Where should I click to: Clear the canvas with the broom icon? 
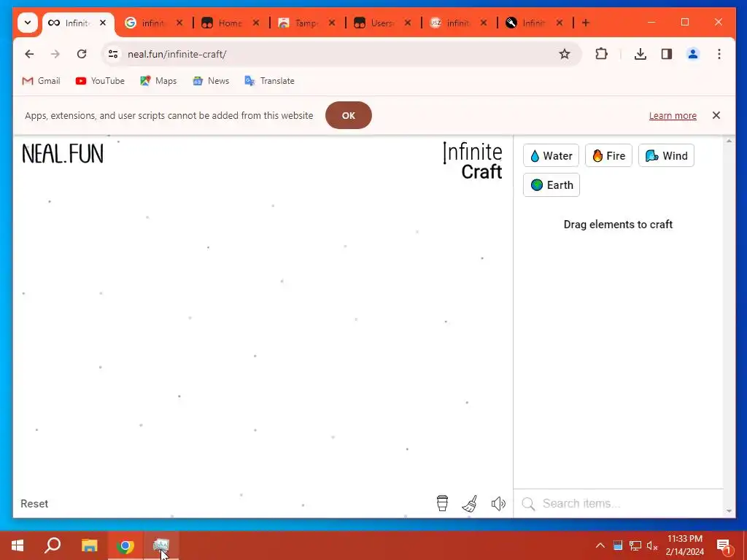click(x=471, y=503)
